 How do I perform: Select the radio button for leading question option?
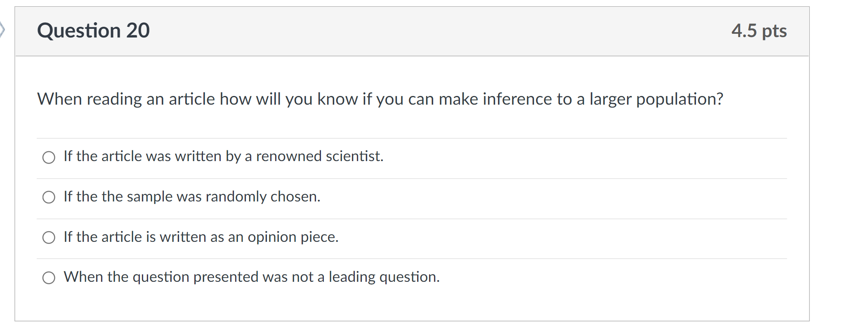[49, 278]
